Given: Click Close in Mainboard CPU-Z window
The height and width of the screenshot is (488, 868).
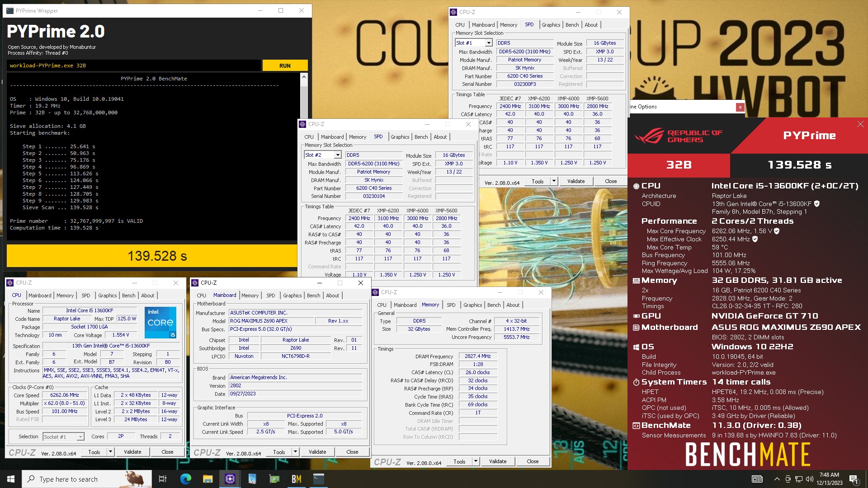Looking at the screenshot, I should (352, 452).
